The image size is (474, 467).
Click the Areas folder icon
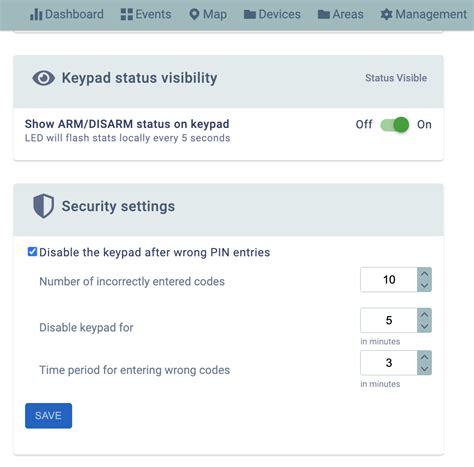[x=324, y=14]
